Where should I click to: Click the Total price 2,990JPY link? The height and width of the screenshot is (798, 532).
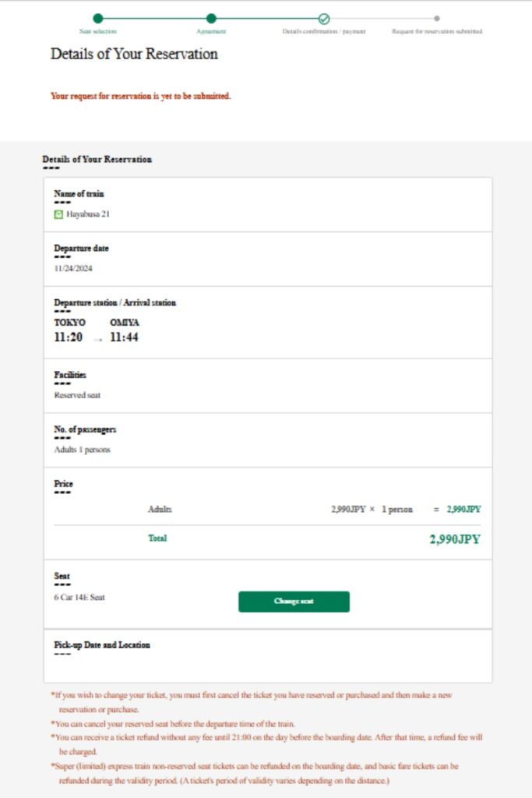pos(455,538)
